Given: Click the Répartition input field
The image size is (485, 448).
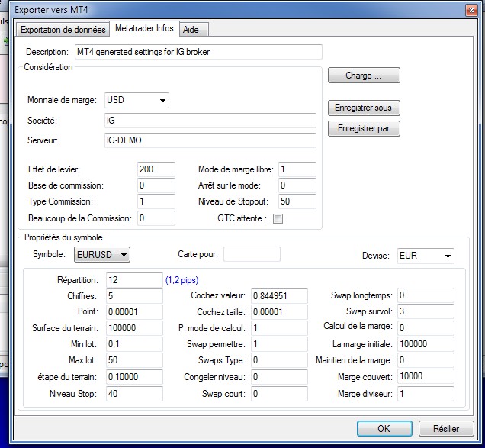Looking at the screenshot, I should click(134, 280).
